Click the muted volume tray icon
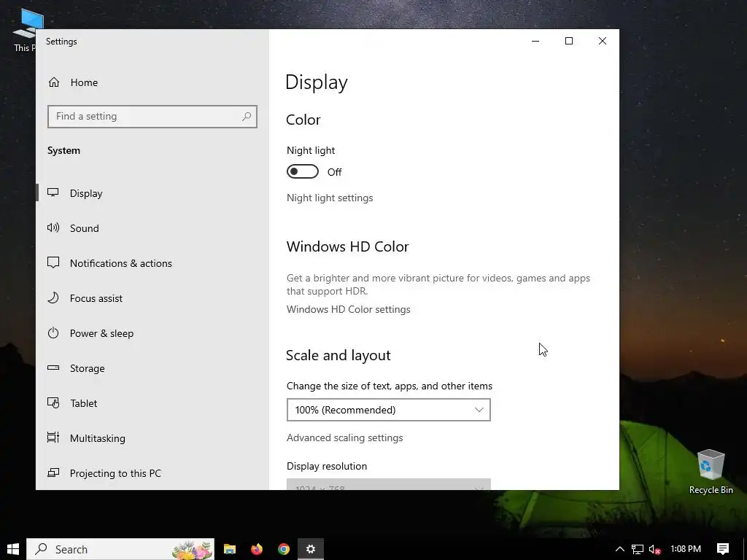The image size is (747, 560). coord(654,549)
